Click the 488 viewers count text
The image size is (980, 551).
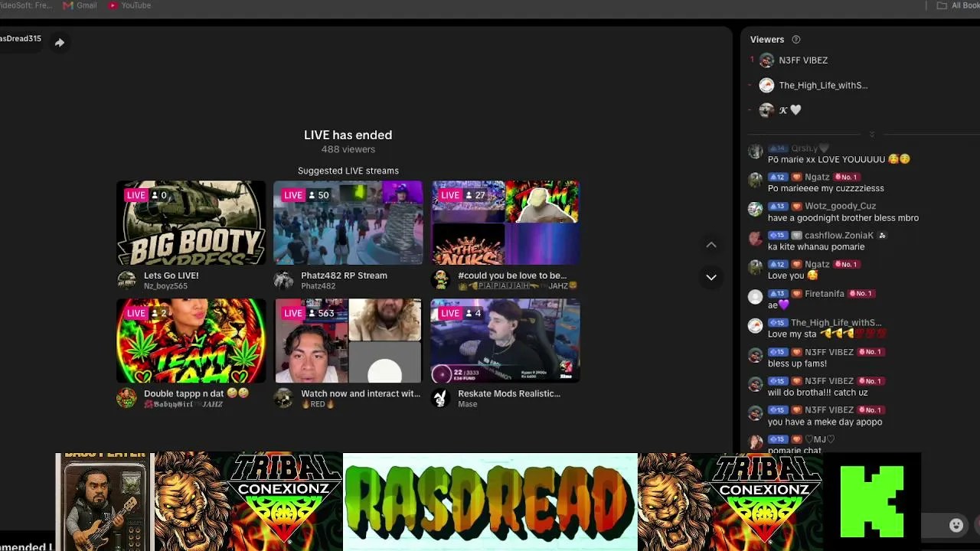coord(348,149)
